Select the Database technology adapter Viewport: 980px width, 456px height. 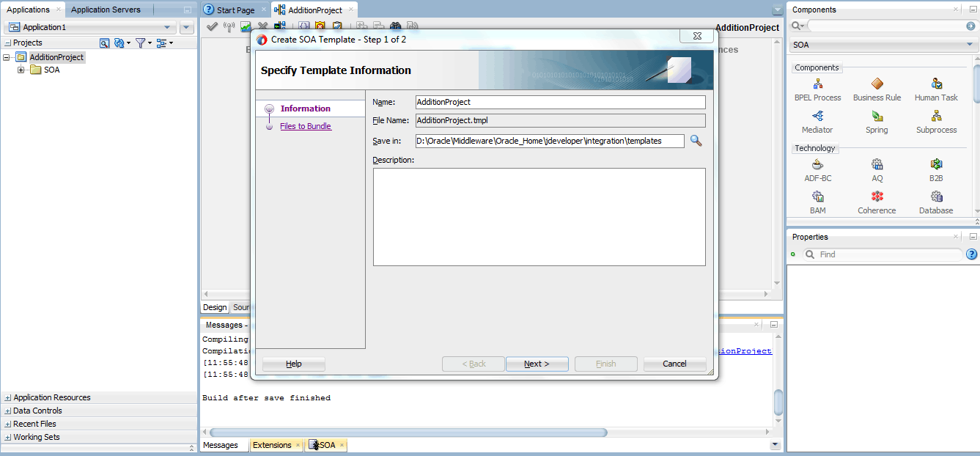[936, 203]
